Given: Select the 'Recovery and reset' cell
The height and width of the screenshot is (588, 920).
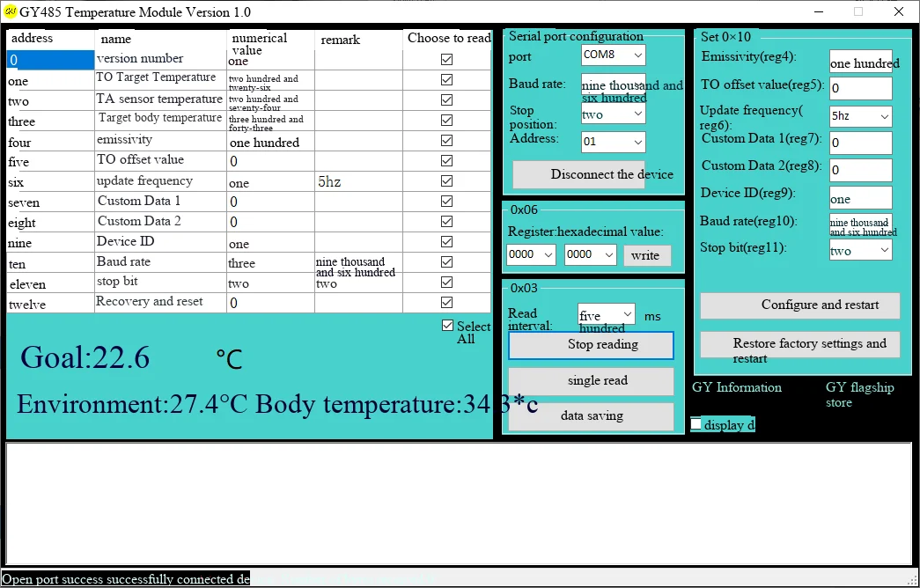Looking at the screenshot, I should point(160,303).
